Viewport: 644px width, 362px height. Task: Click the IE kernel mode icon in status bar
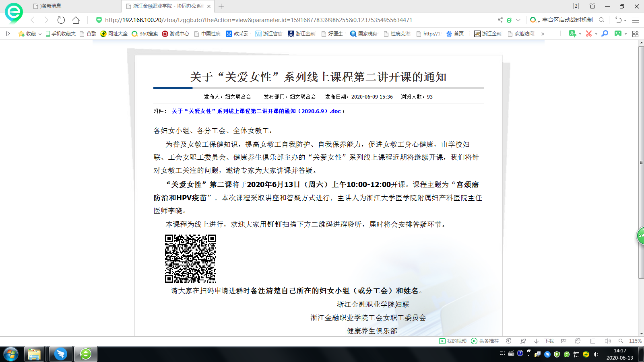pos(578,341)
